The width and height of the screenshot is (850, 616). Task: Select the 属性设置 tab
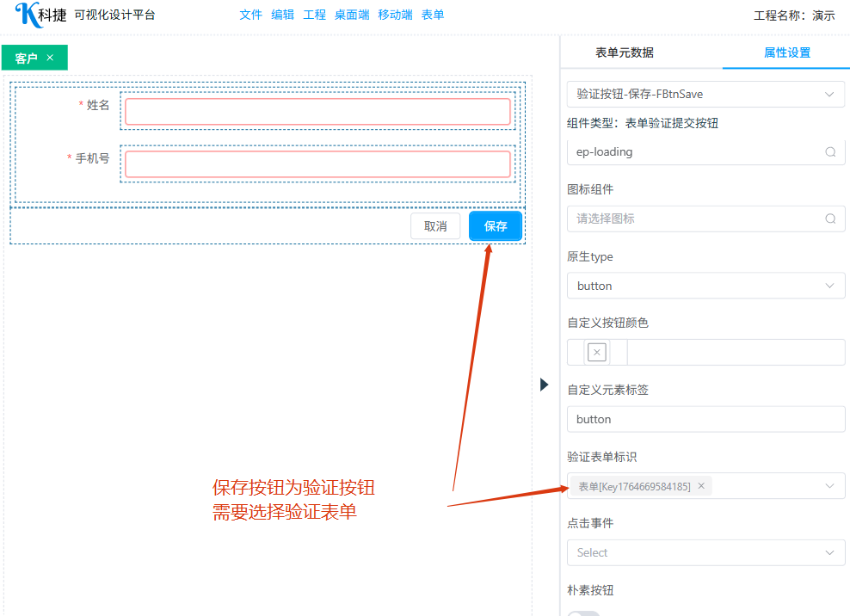click(x=786, y=52)
